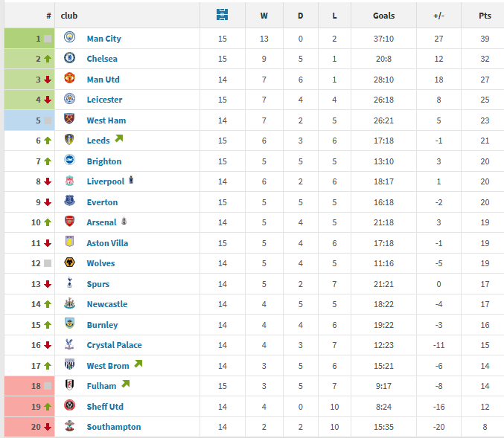This screenshot has height=438, width=504.
Task: Sort table by Goals column header
Action: 384,16
